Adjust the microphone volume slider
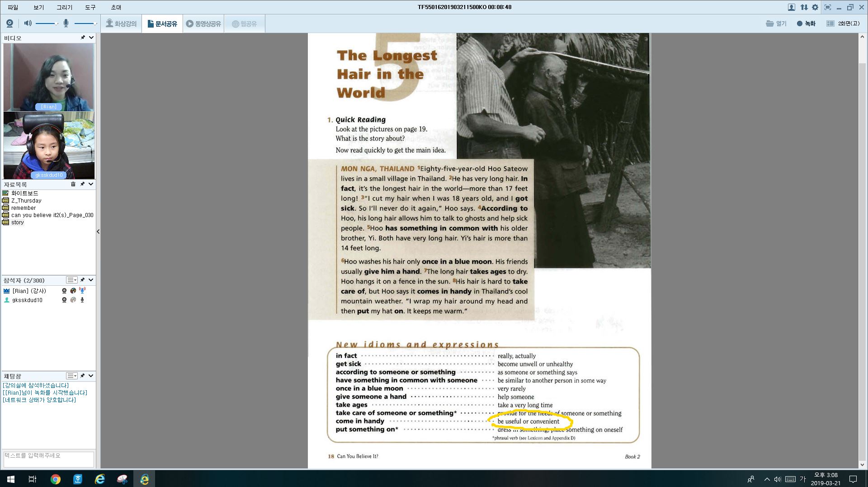 tap(85, 24)
